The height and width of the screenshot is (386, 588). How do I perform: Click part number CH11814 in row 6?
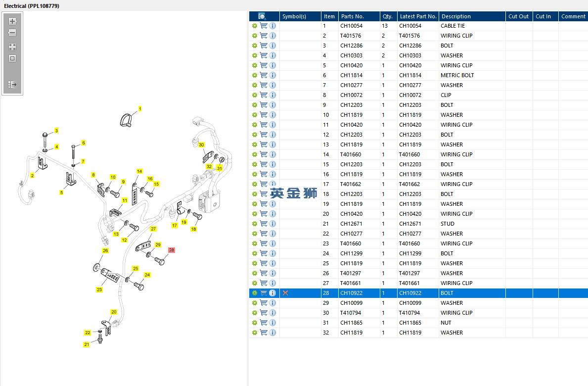[x=352, y=75]
